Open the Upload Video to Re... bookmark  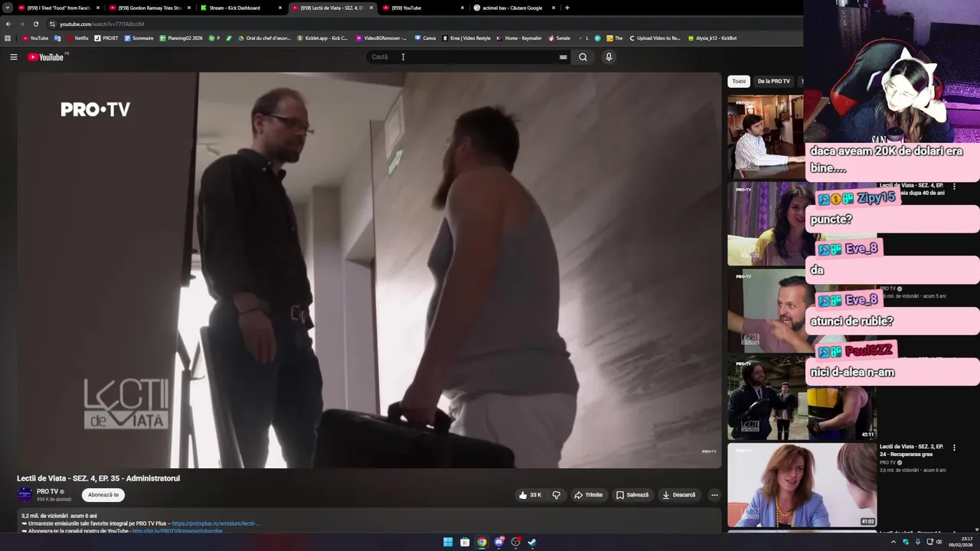[655, 37]
